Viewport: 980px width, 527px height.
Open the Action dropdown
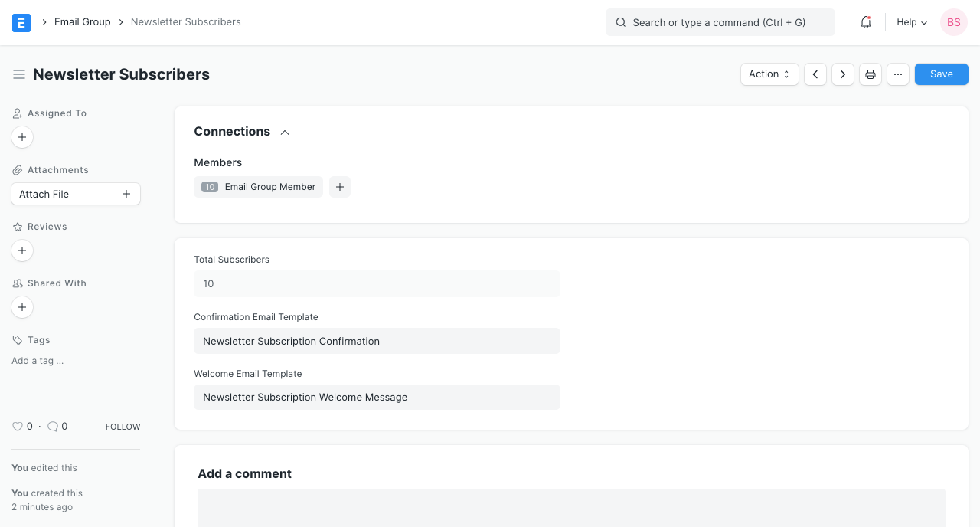pos(769,74)
